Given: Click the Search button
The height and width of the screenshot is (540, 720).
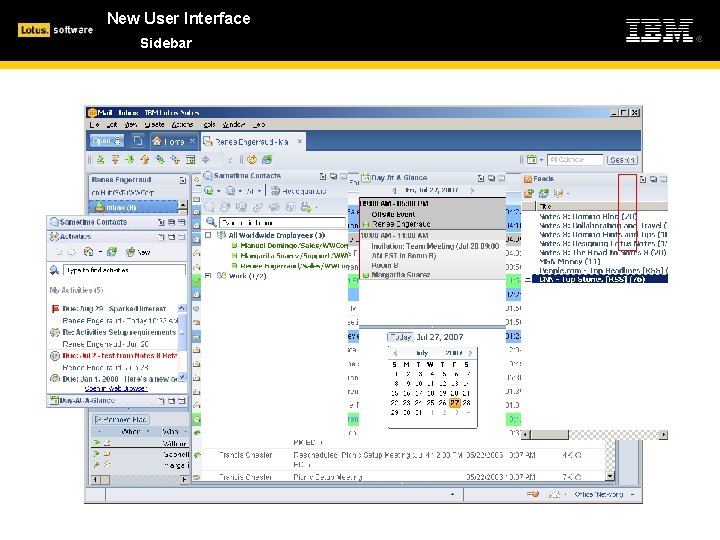Looking at the screenshot, I should 622,160.
